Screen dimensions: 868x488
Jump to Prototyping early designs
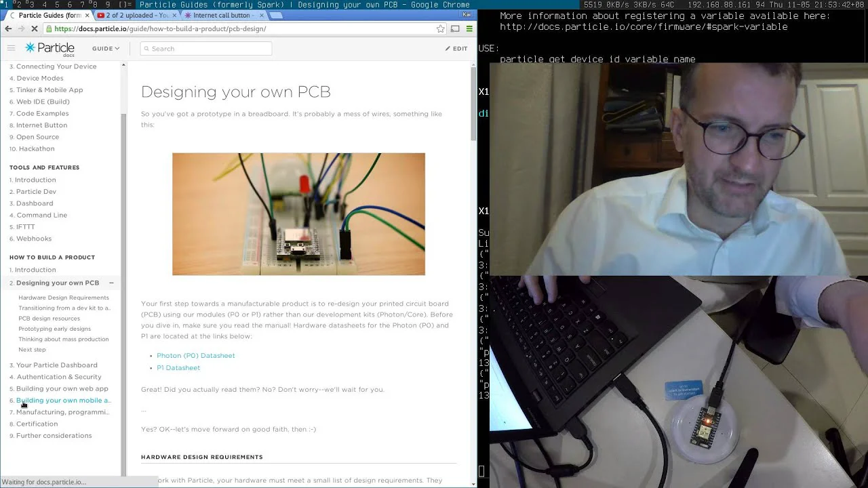(x=54, y=329)
